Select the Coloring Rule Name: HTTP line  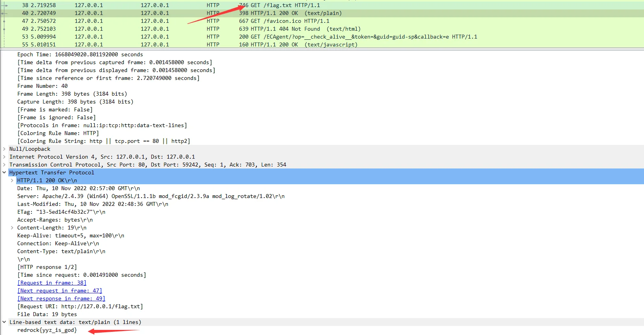58,133
